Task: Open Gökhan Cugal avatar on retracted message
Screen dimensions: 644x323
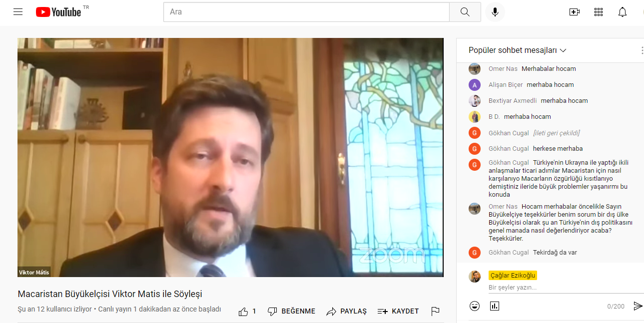Action: 475,133
